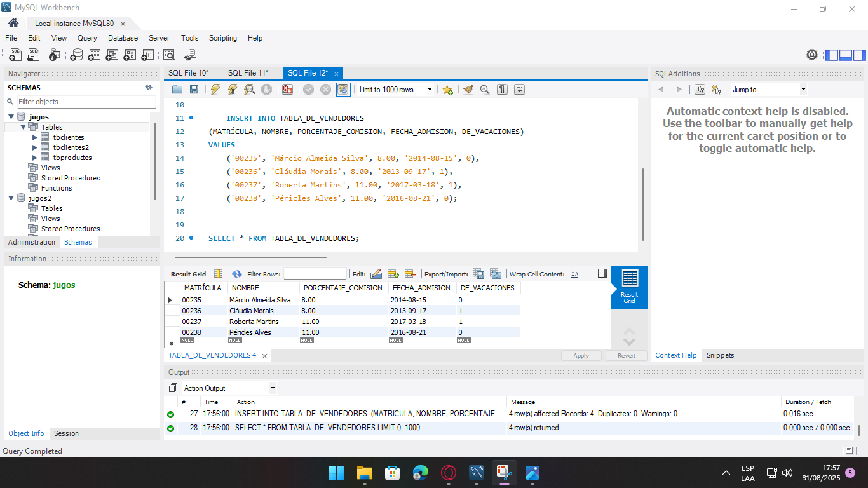Open the schema inspector icon

click(x=55, y=55)
